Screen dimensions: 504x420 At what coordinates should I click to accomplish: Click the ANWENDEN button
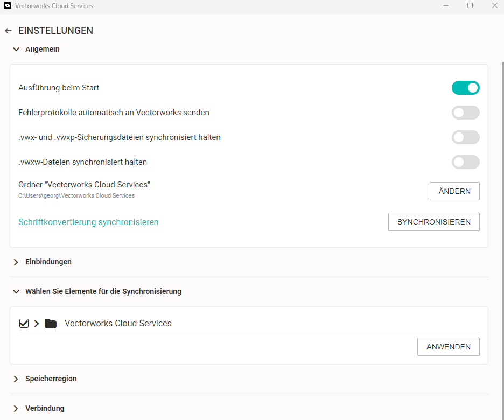(x=448, y=347)
